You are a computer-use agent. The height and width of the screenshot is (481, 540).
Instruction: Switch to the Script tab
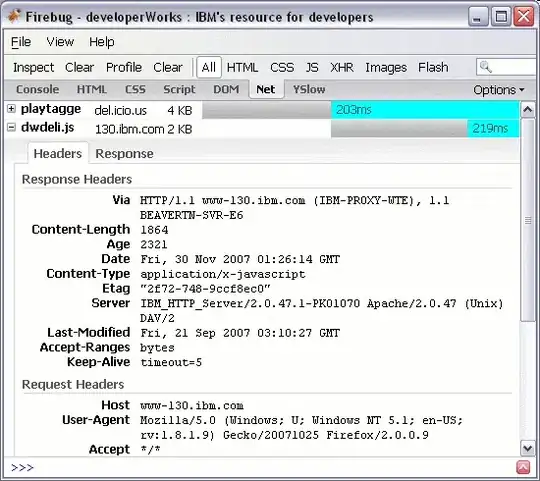[x=179, y=90]
